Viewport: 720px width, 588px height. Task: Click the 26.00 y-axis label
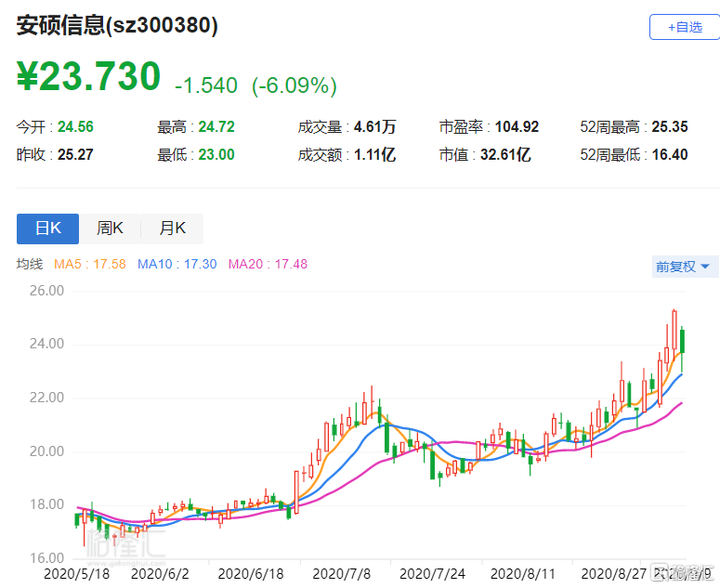tap(46, 291)
